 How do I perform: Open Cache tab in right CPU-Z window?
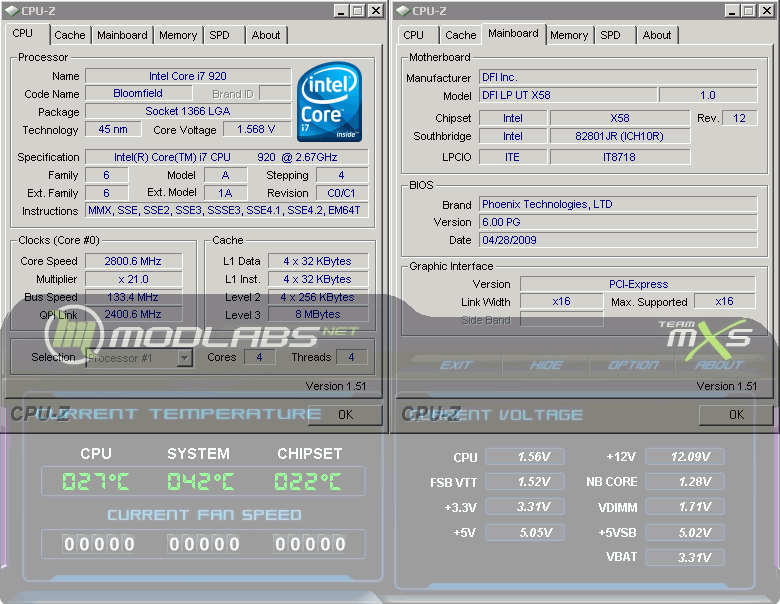461,35
